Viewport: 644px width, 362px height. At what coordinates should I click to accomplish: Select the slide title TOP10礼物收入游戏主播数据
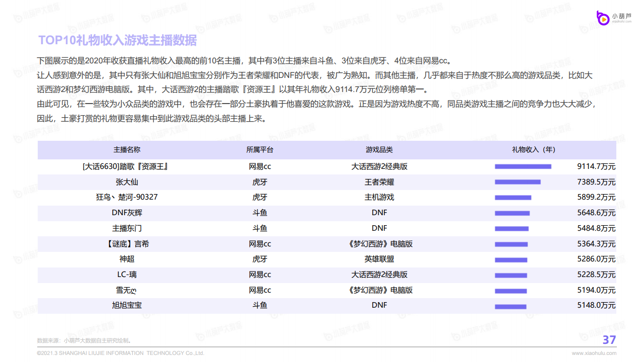point(118,40)
